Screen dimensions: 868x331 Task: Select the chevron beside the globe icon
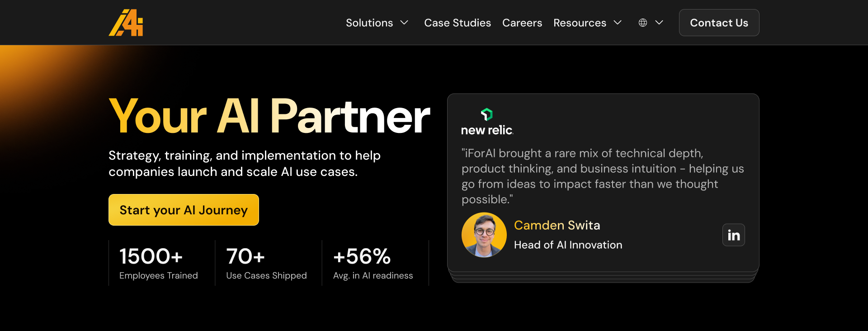pyautogui.click(x=660, y=22)
